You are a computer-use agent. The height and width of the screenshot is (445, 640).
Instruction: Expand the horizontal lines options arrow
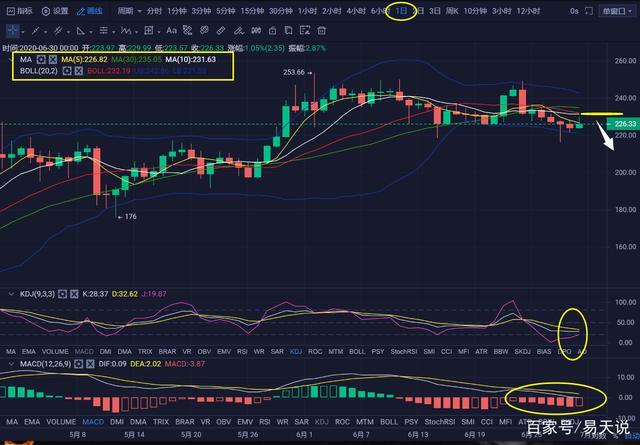pyautogui.click(x=113, y=31)
